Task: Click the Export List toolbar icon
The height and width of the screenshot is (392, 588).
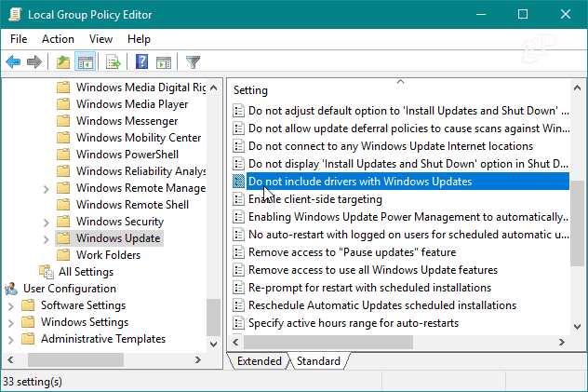Action: click(x=113, y=61)
